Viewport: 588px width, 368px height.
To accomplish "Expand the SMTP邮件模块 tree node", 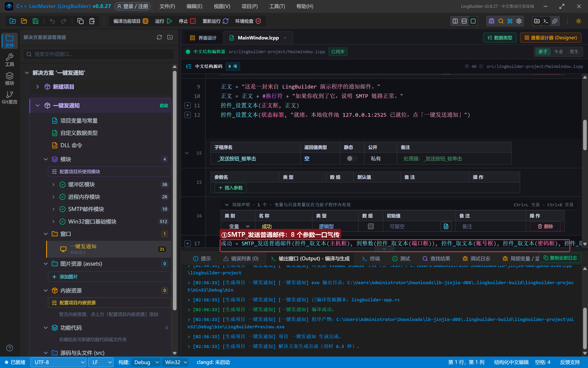I will [54, 209].
